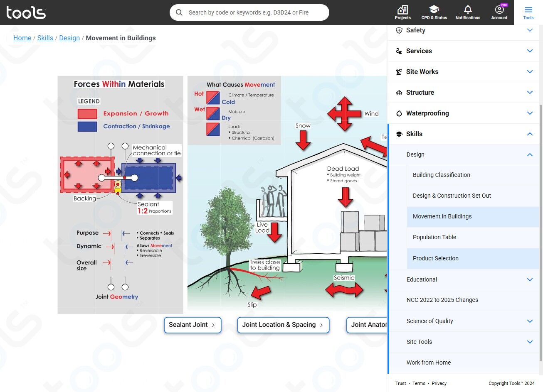Open the Notifications bell icon
The height and width of the screenshot is (392, 543).
pyautogui.click(x=468, y=10)
